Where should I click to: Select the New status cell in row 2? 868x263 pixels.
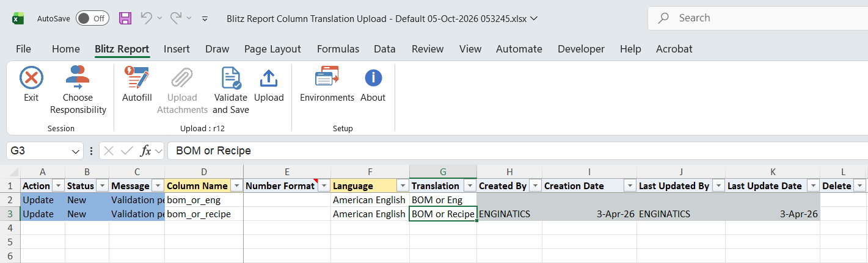(87, 200)
